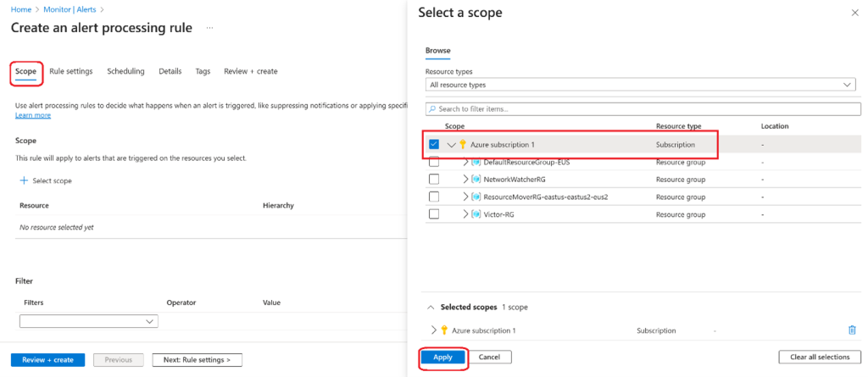This screenshot has height=377, width=868.
Task: Check the DefaultResourceGroup-EUS checkbox
Action: (x=434, y=163)
